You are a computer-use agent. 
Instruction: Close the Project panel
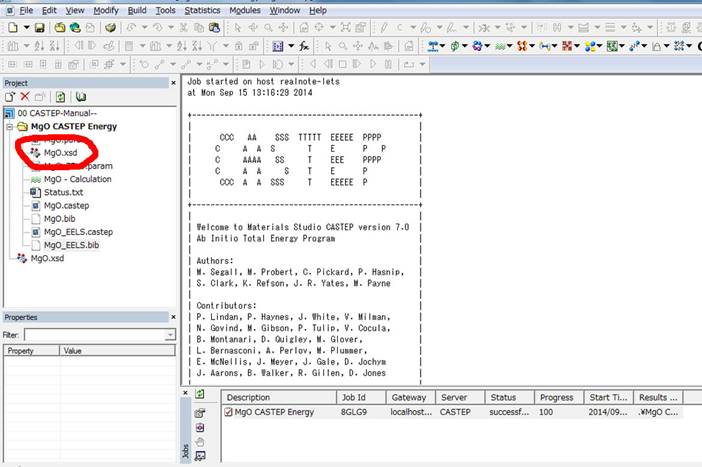point(173,83)
